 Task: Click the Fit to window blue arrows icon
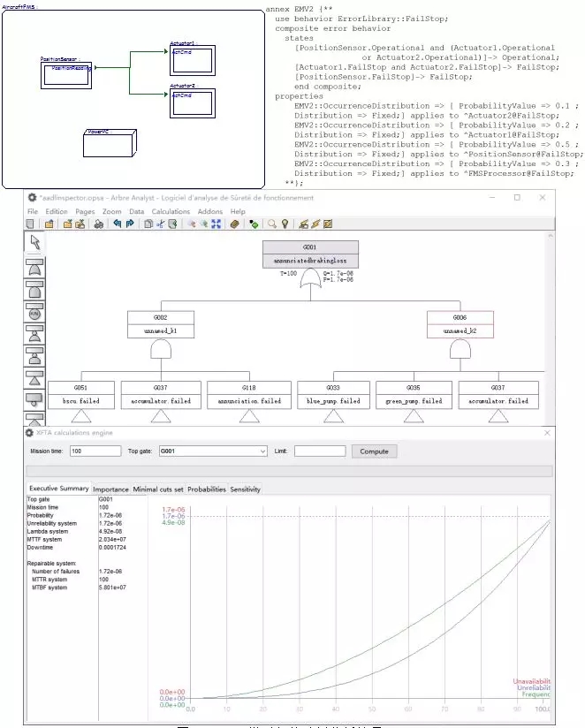(216, 224)
